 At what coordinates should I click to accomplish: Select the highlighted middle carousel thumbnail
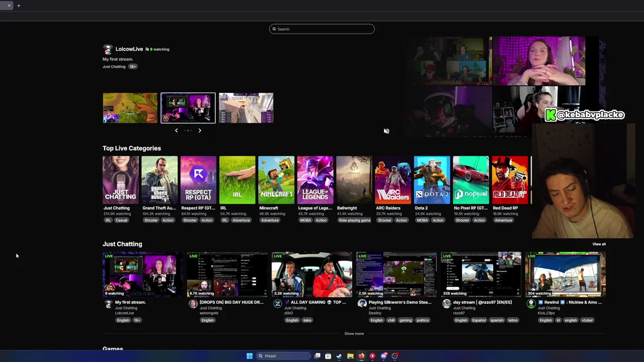[188, 108]
